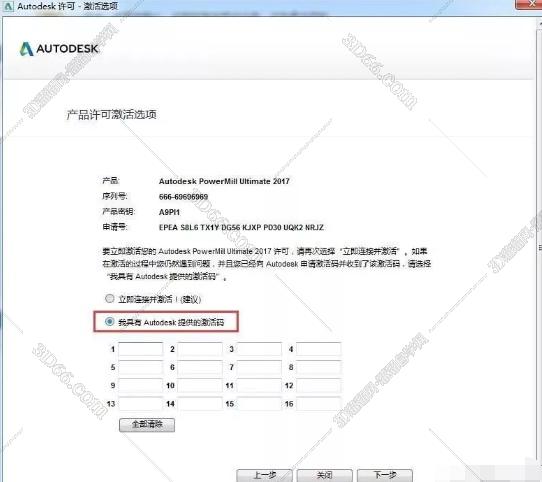Image resolution: width=542 pixels, height=482 pixels.
Task: Click activation code field 10
Action: (200, 385)
